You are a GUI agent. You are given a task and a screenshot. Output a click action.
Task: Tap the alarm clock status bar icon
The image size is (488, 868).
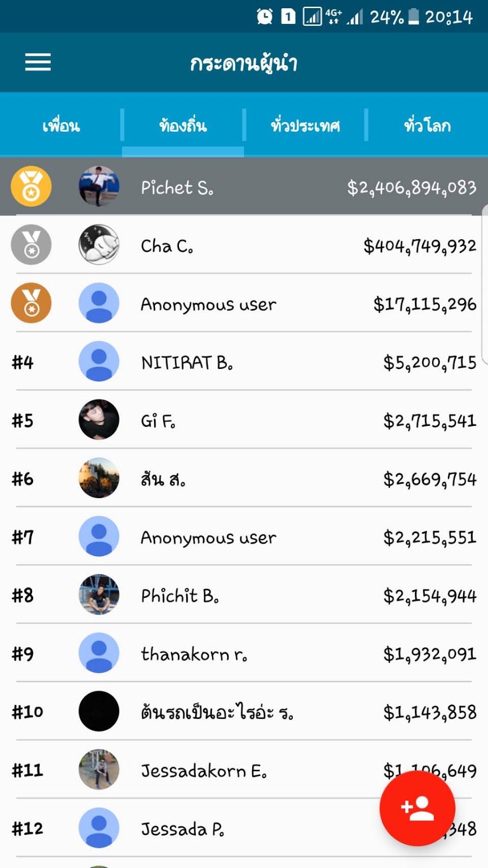(x=265, y=16)
